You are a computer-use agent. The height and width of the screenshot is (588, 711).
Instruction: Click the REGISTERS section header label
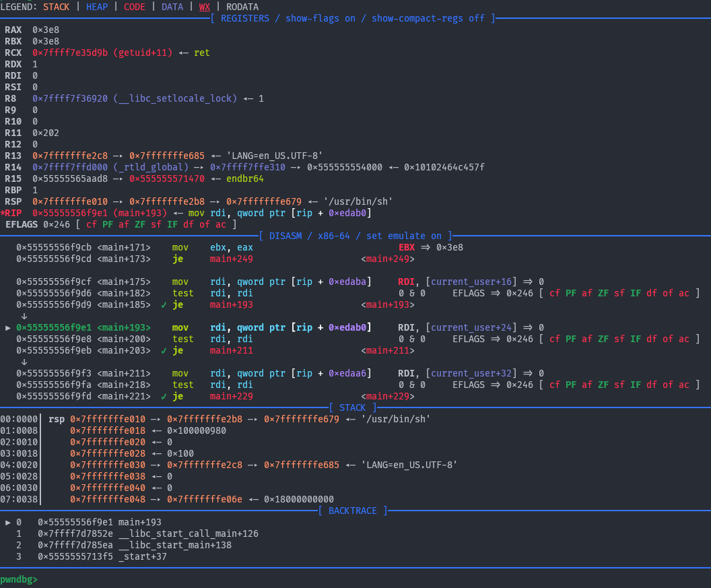248,18
